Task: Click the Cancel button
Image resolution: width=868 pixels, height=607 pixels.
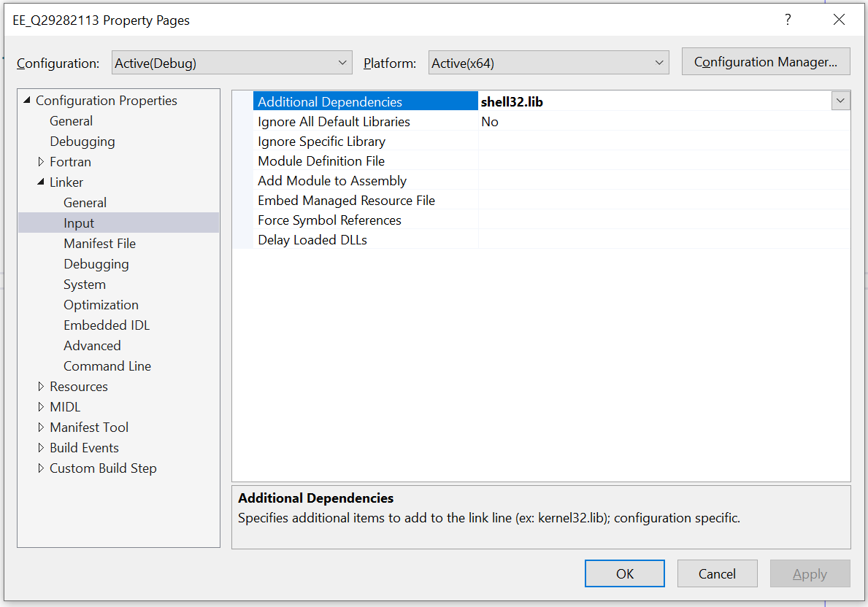Action: (x=717, y=573)
